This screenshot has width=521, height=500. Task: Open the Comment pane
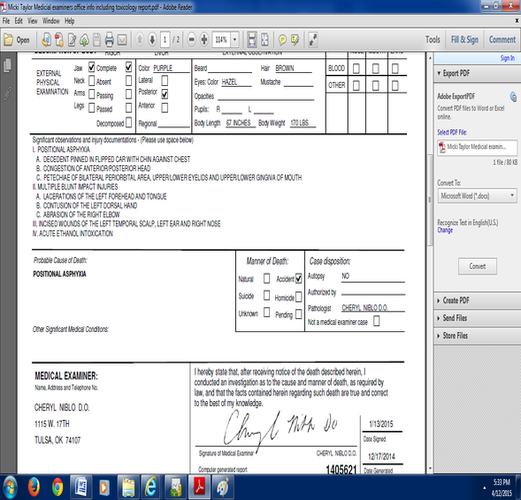click(502, 40)
